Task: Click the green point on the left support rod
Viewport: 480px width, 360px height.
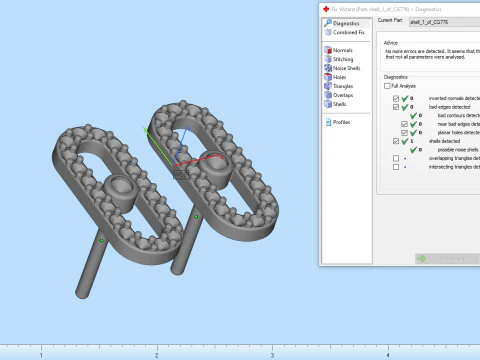Action: [x=101, y=241]
